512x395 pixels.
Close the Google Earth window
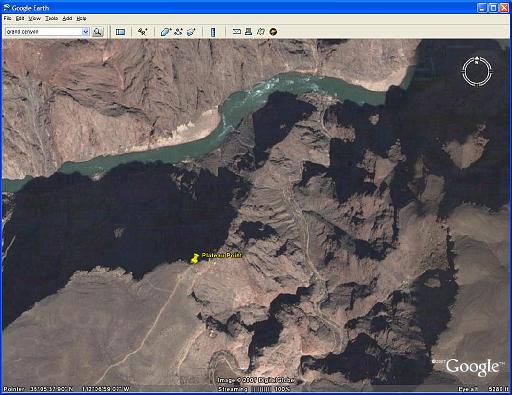click(x=504, y=8)
